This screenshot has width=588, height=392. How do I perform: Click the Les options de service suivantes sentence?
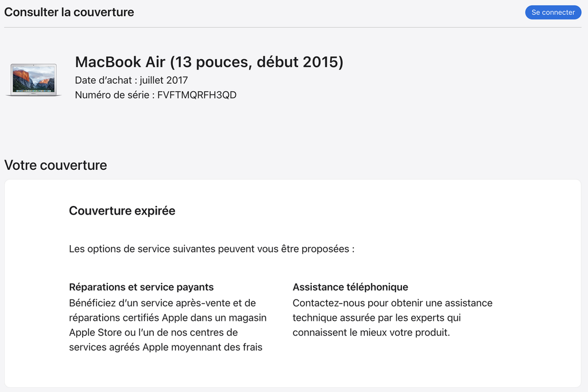click(211, 249)
